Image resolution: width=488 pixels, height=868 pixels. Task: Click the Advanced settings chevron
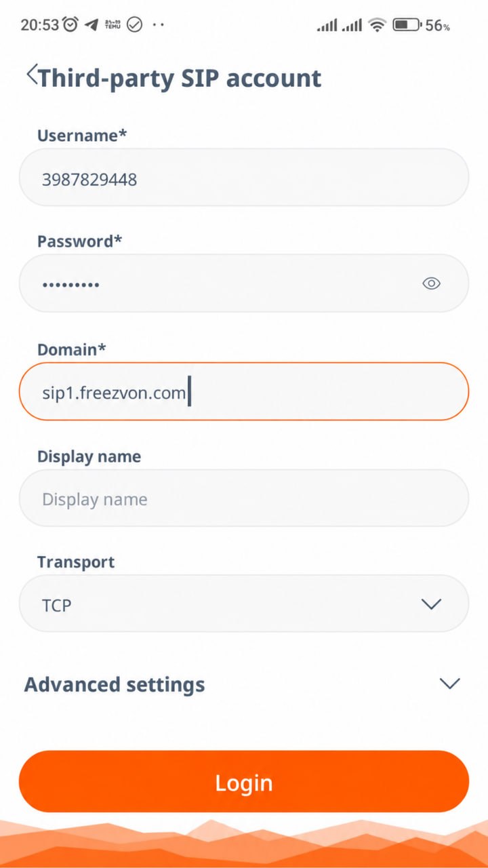point(450,684)
